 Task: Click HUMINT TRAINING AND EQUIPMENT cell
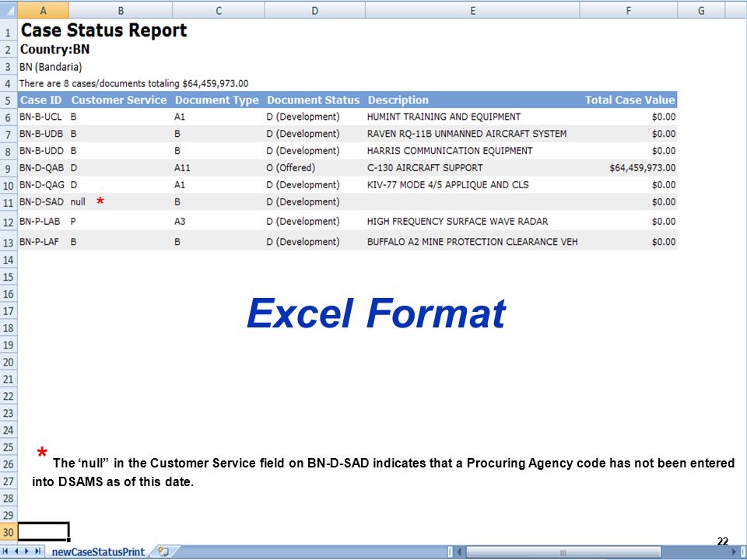tap(472, 117)
